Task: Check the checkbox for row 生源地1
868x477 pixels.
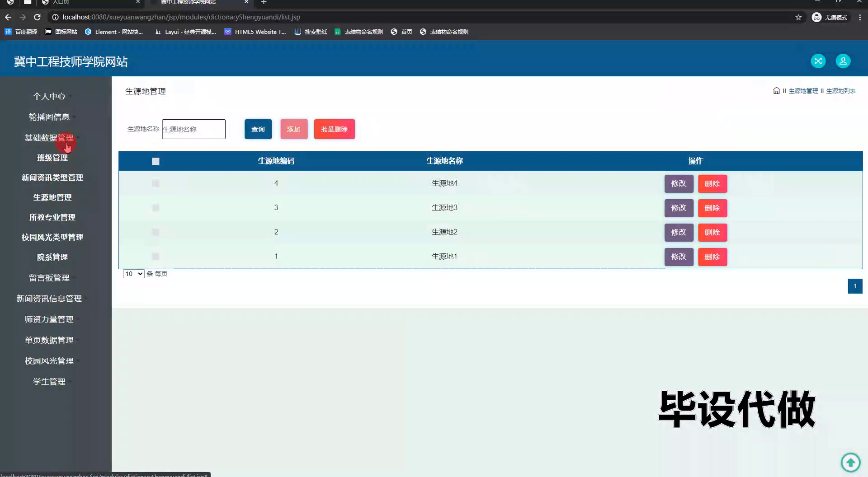Action: pyautogui.click(x=156, y=257)
